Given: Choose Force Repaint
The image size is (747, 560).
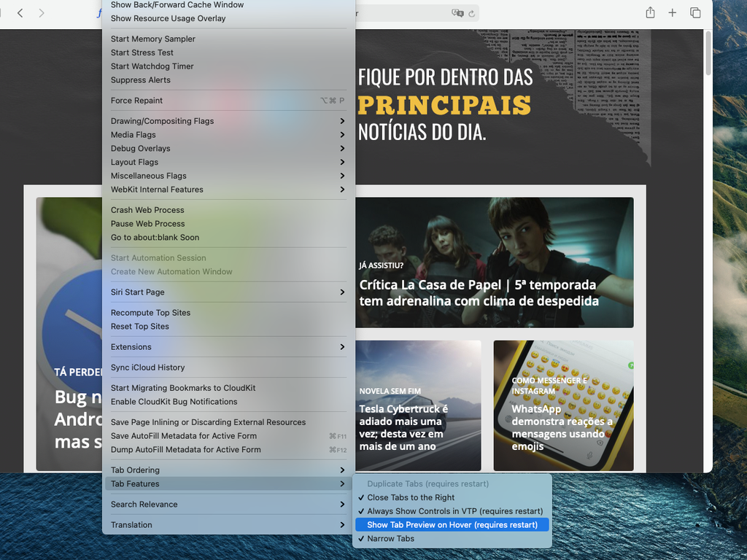Looking at the screenshot, I should point(228,101).
